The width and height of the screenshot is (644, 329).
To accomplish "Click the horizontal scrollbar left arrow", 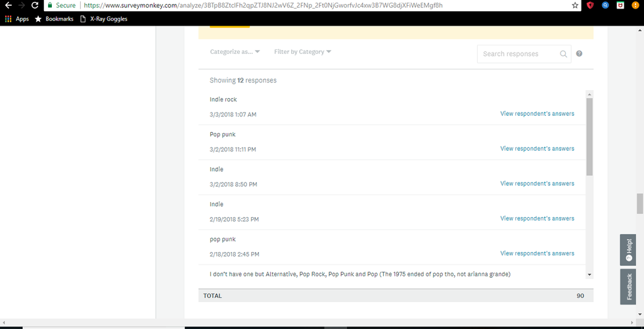I will click(4, 323).
